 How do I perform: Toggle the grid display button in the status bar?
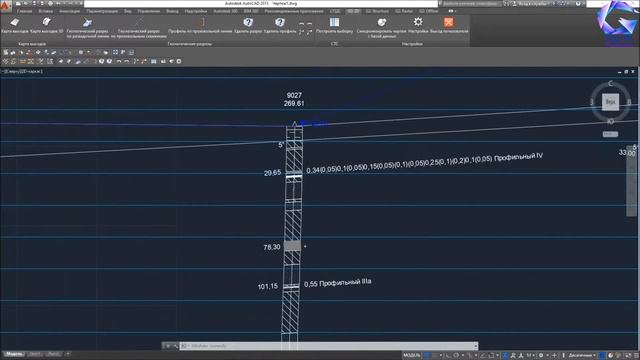(427, 356)
